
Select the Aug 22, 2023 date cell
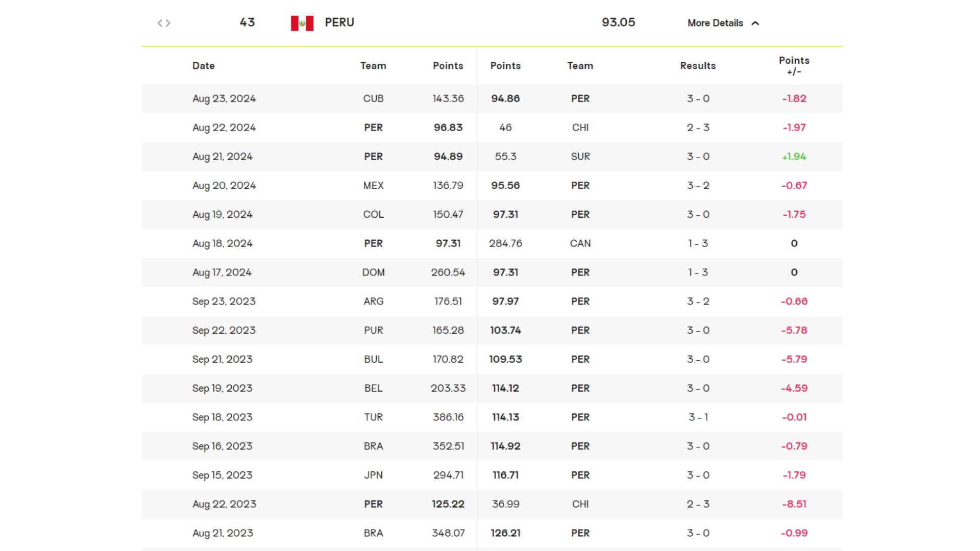(224, 505)
